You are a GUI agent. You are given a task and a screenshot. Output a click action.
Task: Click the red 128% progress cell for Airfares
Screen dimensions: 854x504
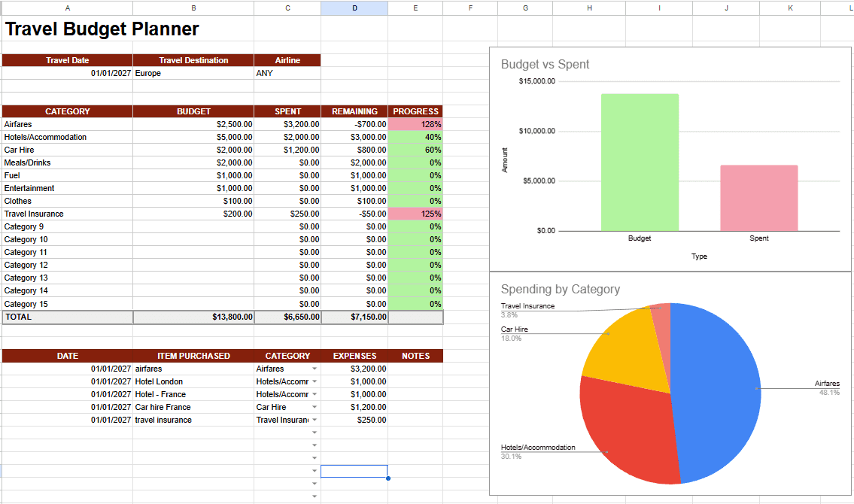point(415,124)
